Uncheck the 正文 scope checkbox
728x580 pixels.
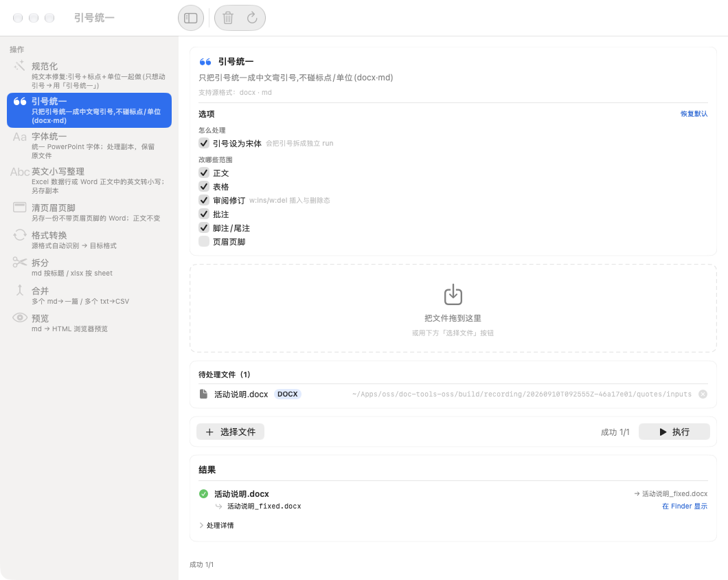coord(204,173)
